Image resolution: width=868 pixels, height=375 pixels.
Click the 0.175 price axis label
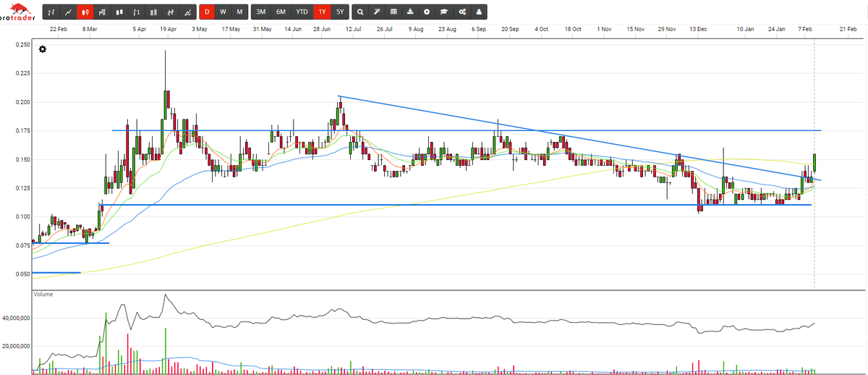pos(22,130)
